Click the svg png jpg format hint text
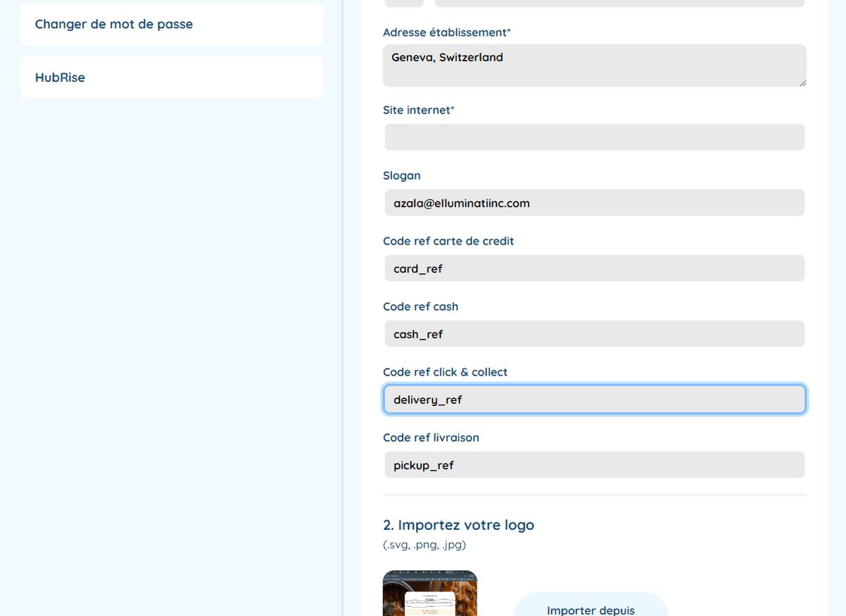Screen dimensions: 846x616 tap(424, 545)
